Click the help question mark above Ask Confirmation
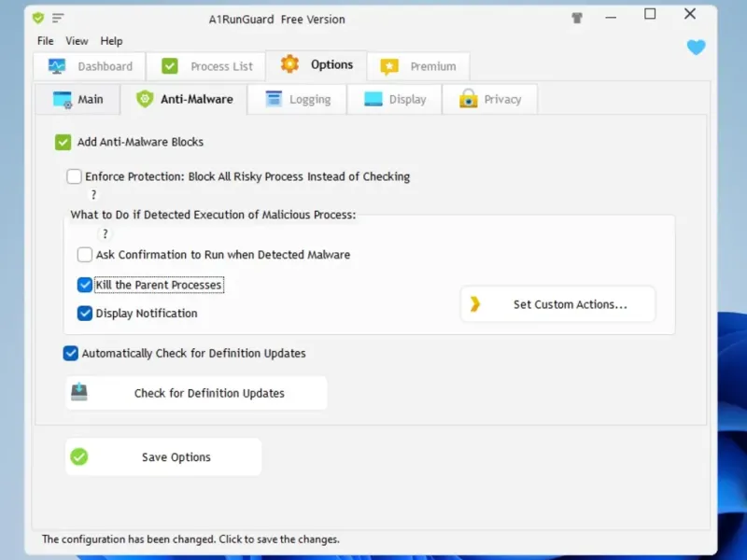Viewport: 747px width, 560px height. pos(106,234)
